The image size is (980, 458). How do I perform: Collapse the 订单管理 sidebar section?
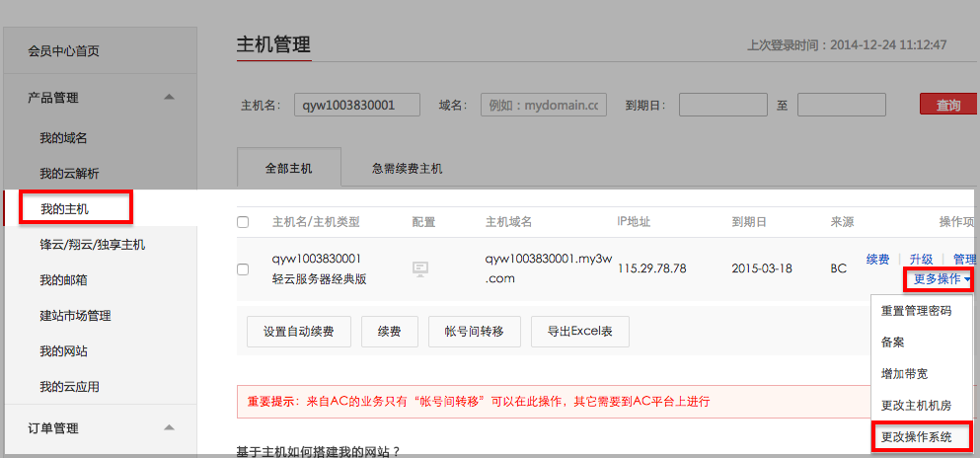point(169,427)
